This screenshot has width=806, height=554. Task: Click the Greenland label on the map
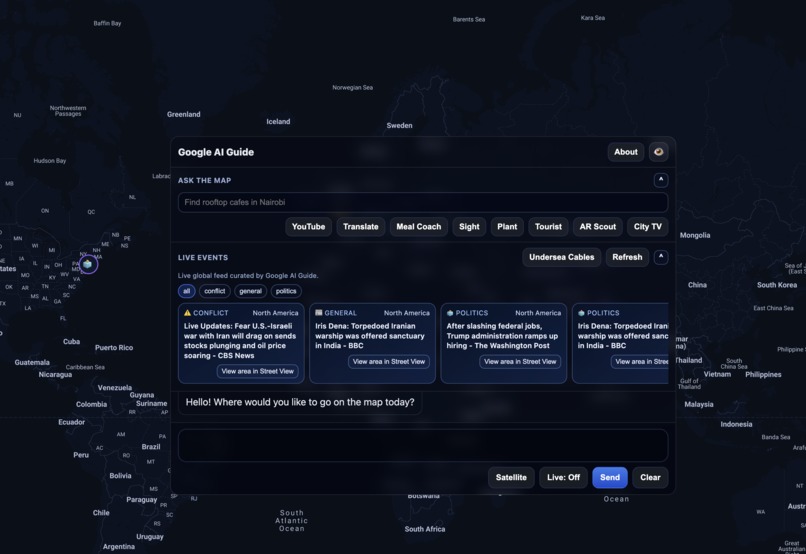[x=184, y=115]
